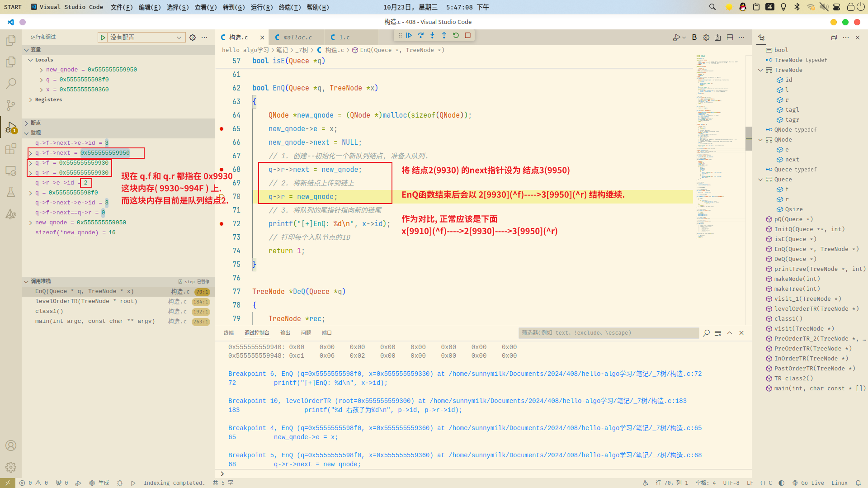Image resolution: width=868 pixels, height=488 pixels.
Task: Click the debug console filter field
Action: 608,333
